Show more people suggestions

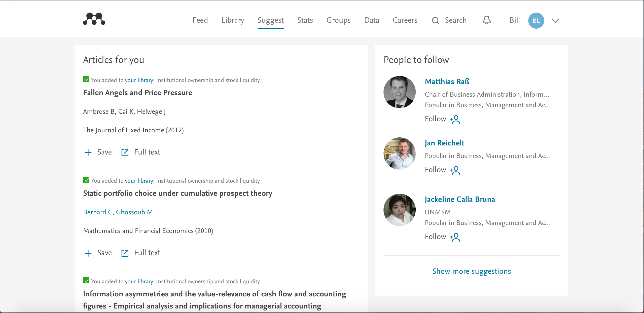pos(471,271)
